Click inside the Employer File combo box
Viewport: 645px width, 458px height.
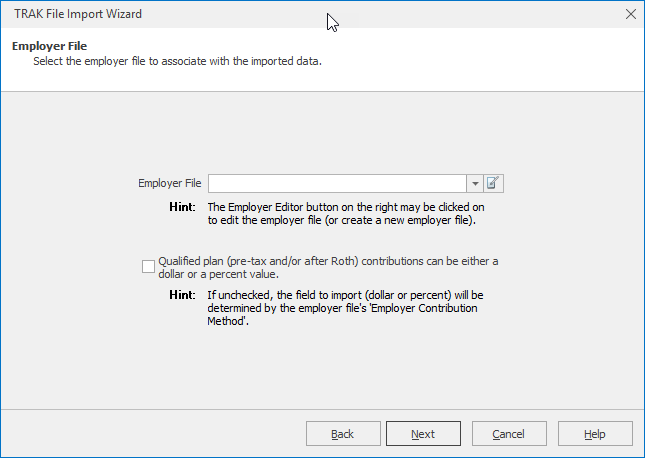(x=336, y=183)
